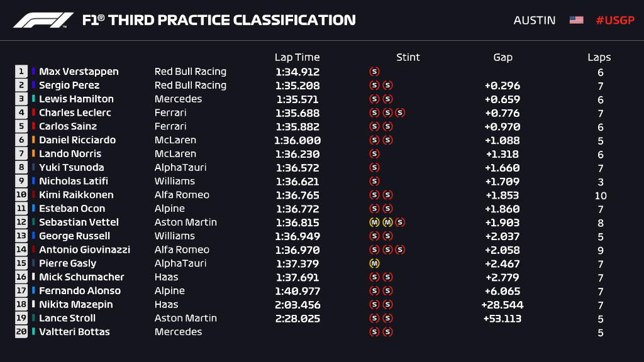The width and height of the screenshot is (644, 362).
Task: Select Valtteri Bottas in last position
Action: point(74,332)
